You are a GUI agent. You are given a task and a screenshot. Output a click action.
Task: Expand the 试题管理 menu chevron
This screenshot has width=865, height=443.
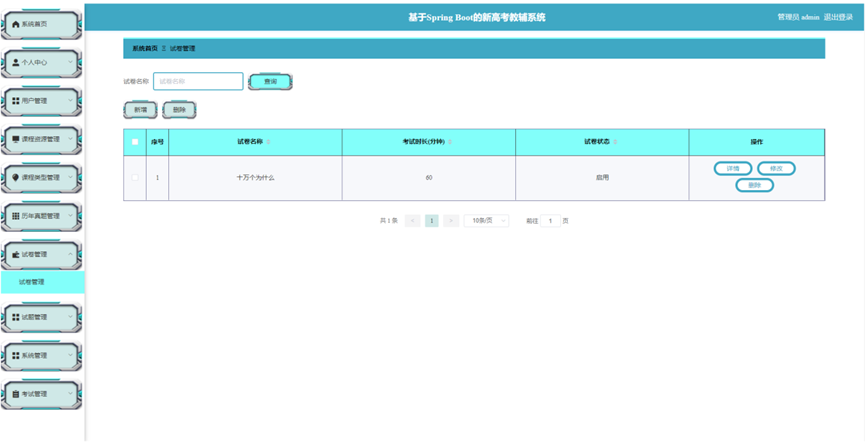(x=70, y=317)
